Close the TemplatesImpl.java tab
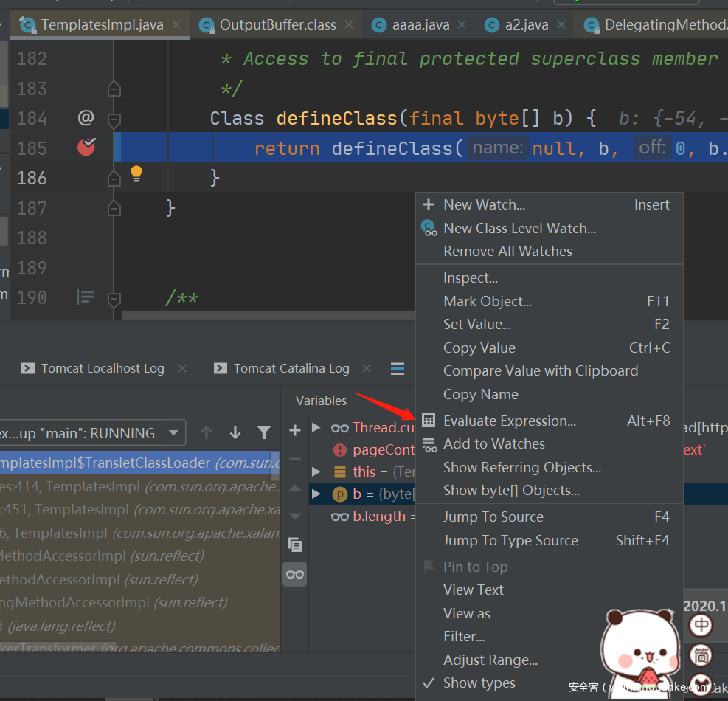 click(x=177, y=25)
